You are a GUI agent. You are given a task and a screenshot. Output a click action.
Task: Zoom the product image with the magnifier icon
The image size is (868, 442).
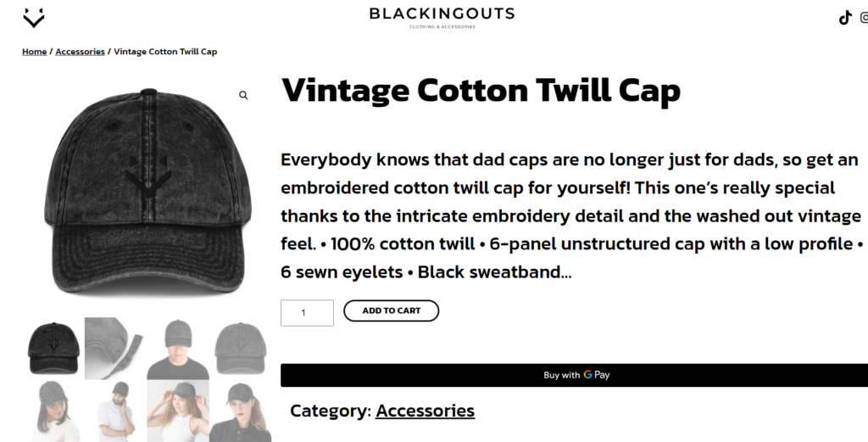tap(243, 96)
